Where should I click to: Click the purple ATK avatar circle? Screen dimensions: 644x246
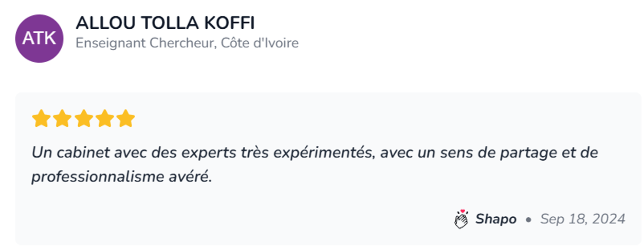click(39, 38)
